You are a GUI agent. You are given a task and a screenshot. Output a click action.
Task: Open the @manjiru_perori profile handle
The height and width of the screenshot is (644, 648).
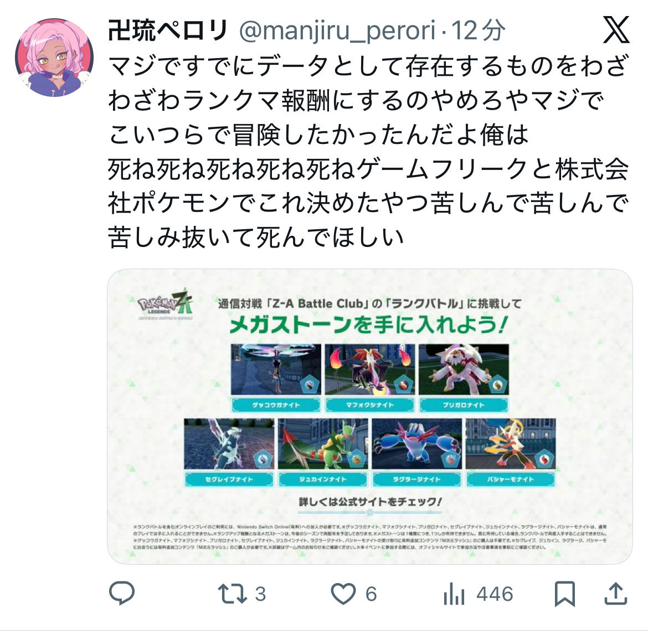click(x=337, y=30)
